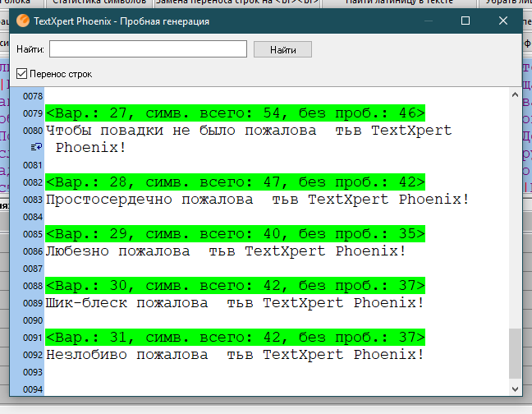The image size is (532, 414).
Task: Click the scrollbar up arrow
Action: 515,95
